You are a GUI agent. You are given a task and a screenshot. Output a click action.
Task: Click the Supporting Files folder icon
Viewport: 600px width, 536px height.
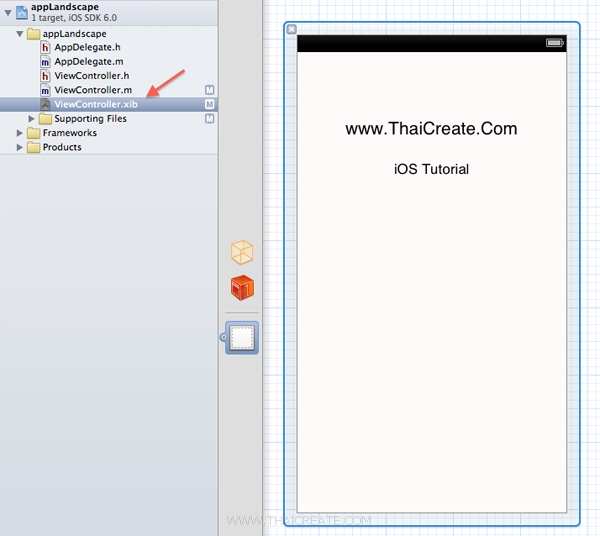click(x=45, y=119)
